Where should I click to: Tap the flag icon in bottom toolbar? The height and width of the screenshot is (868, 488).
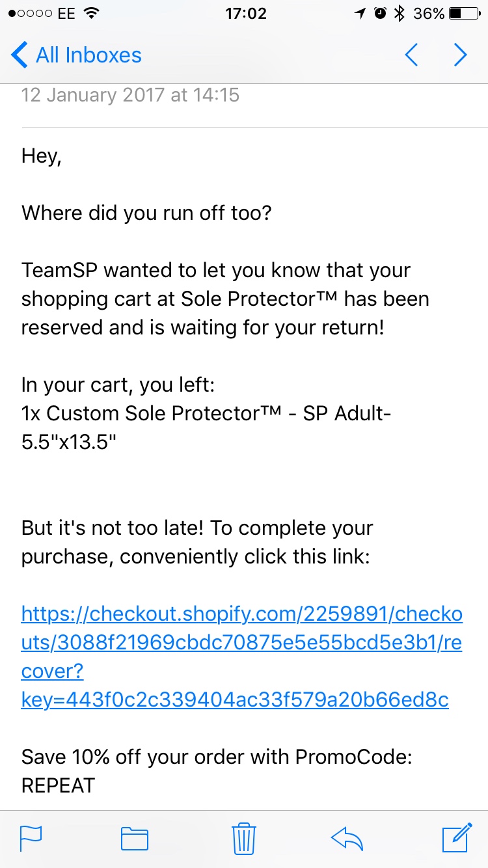[31, 838]
